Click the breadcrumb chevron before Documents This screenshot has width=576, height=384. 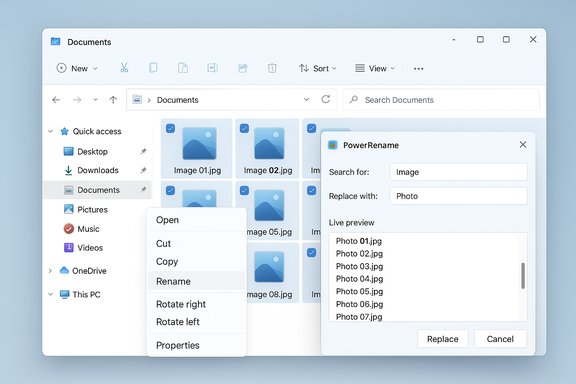coord(149,100)
